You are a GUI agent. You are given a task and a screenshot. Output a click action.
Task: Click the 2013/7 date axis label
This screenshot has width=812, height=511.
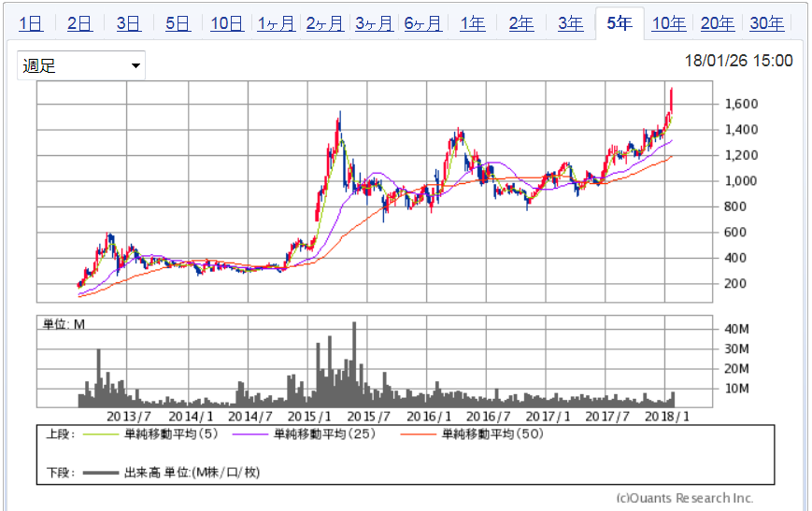click(128, 416)
